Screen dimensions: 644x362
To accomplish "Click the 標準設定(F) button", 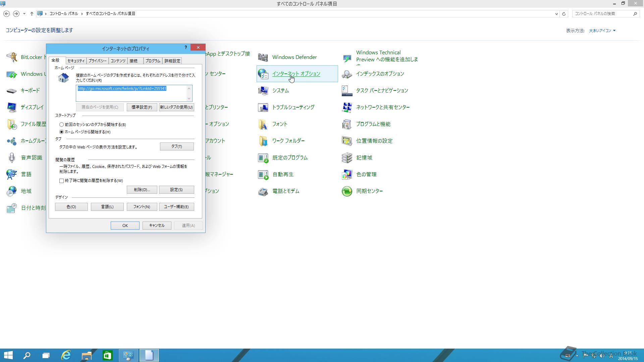I will click(142, 107).
